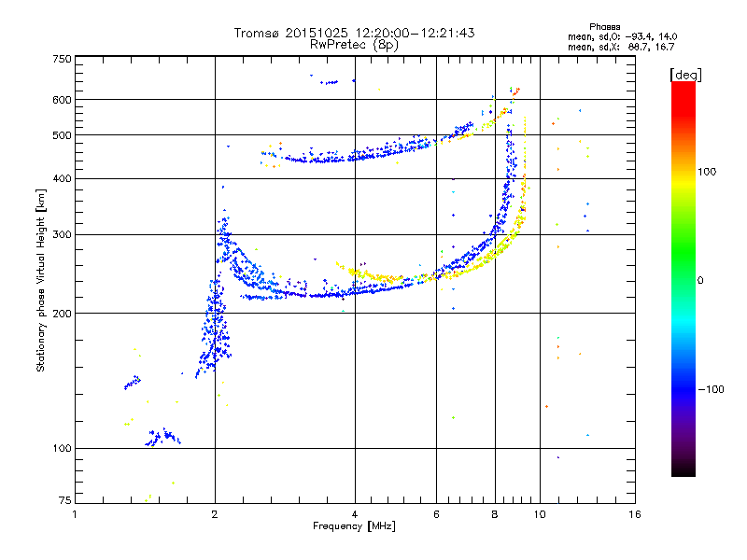
Task: Click the y-axis tick label "750"
Action: point(62,59)
